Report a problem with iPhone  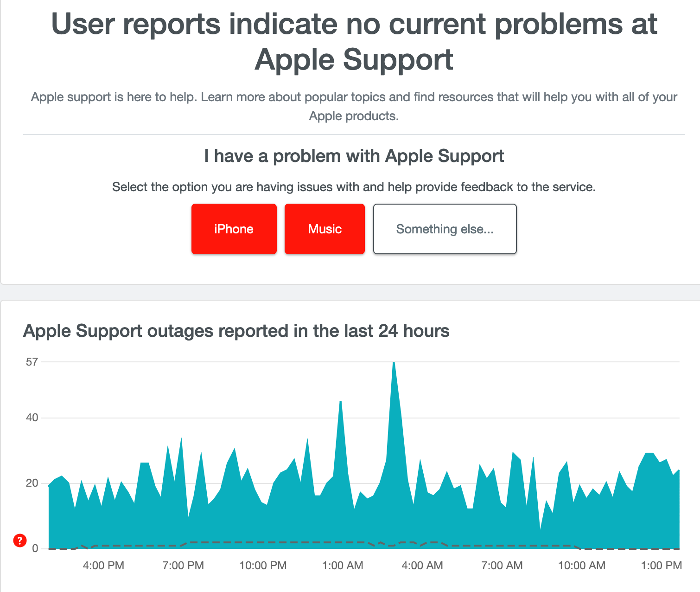tap(234, 229)
